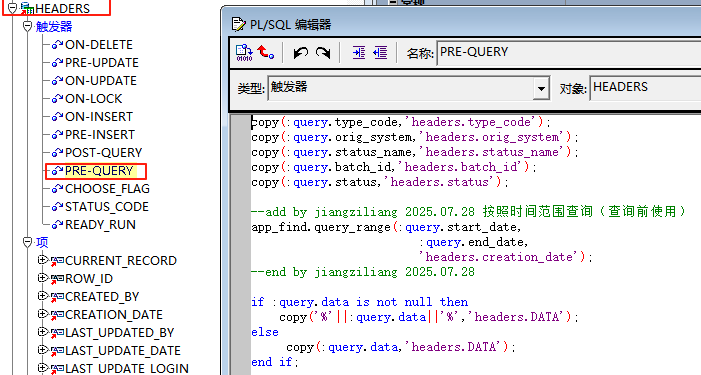
Task: Collapse the 触发器 triggers node
Action: [28, 26]
